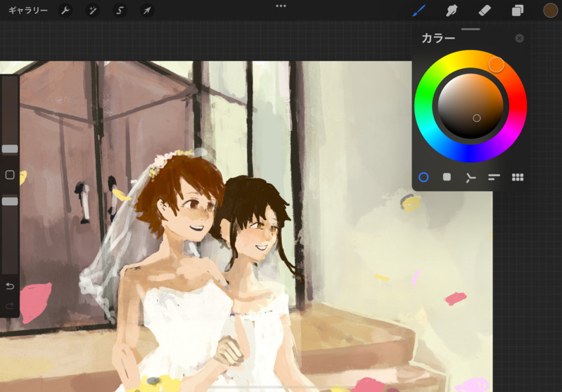Select the Smudge finger tool
Image resolution: width=562 pixels, height=392 pixels.
452,11
